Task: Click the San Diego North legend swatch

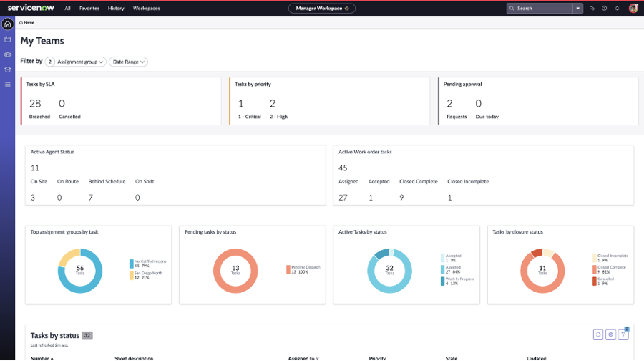Action: [x=132, y=275]
